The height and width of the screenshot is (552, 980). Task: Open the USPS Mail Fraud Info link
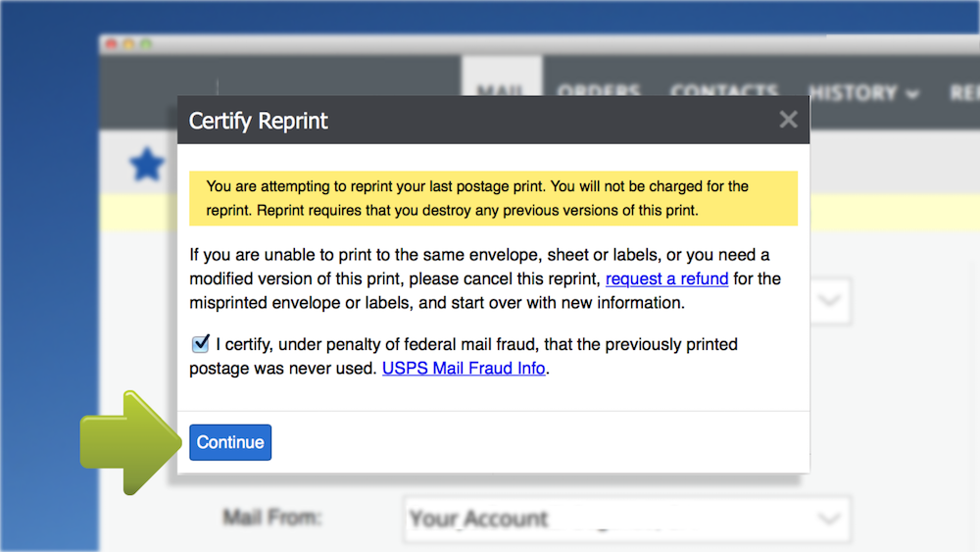pos(464,369)
